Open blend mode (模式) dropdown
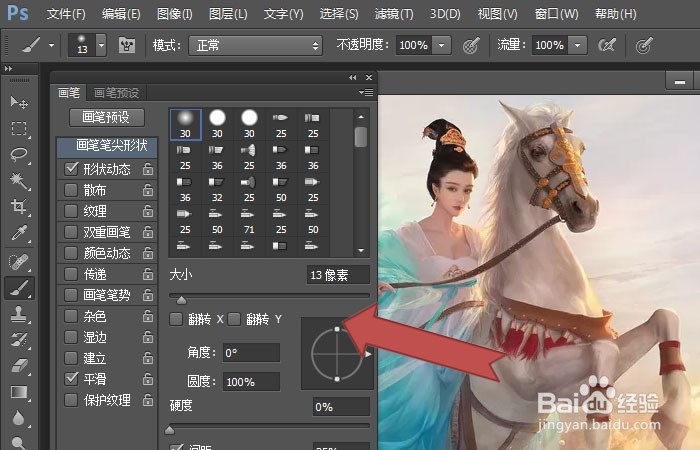The image size is (700, 450). pyautogui.click(x=255, y=46)
